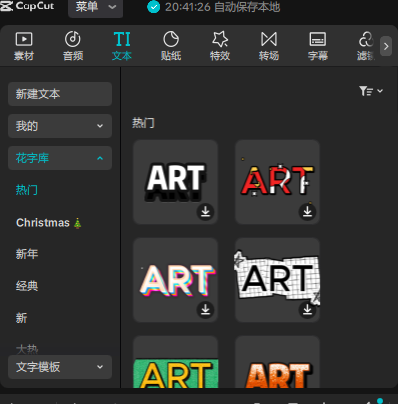Select the yellow ART on green thumbnail
This screenshot has width=398, height=404.
point(176,362)
